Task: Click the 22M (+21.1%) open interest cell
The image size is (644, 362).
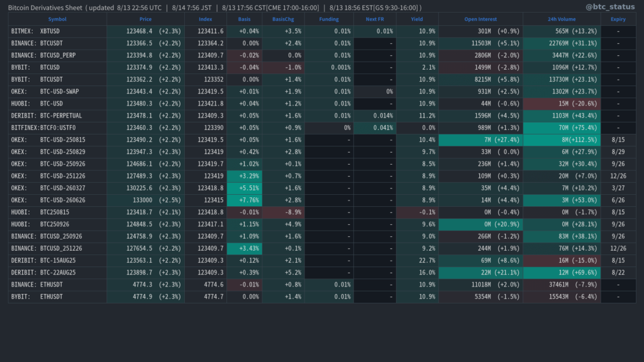Action: point(481,273)
